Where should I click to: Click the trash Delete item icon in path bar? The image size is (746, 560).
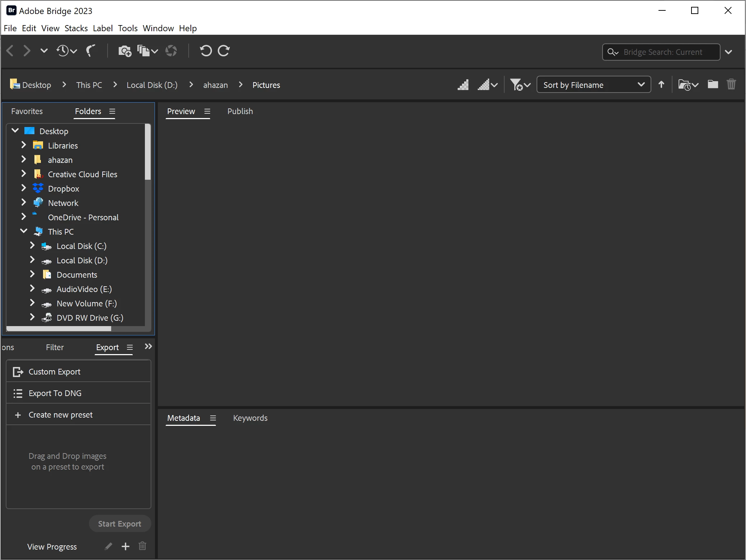(x=731, y=85)
